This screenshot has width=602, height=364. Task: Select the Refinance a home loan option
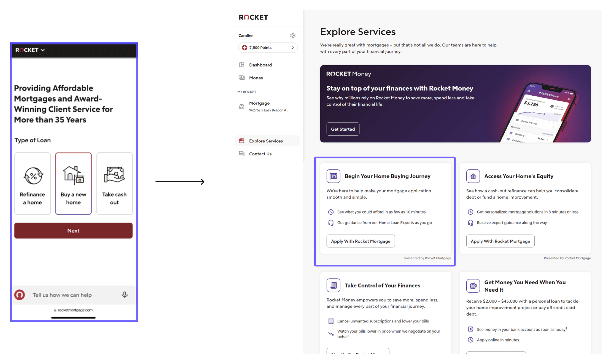[x=33, y=184]
